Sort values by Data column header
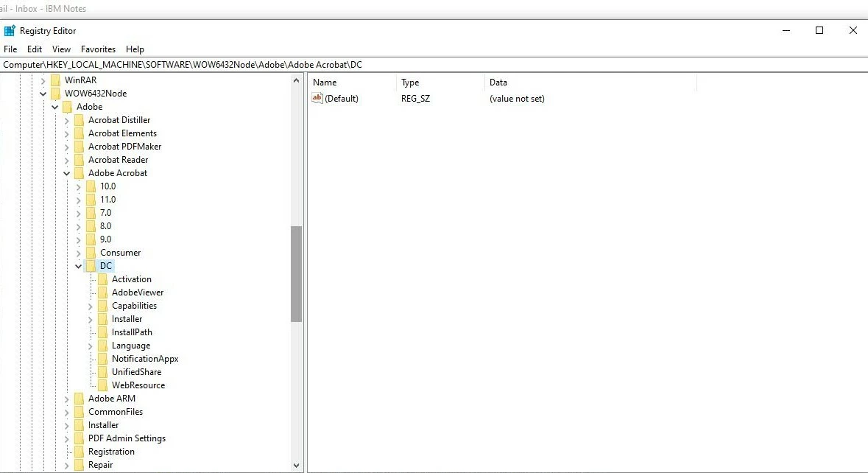 click(590, 83)
